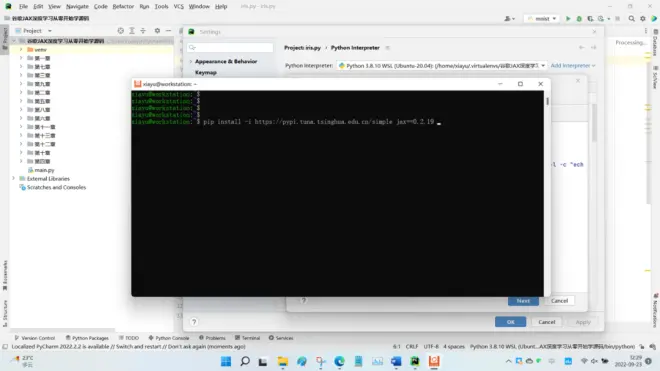The image size is (660, 371).
Task: Open the Problems tool window tab
Action: pyautogui.click(x=212, y=338)
